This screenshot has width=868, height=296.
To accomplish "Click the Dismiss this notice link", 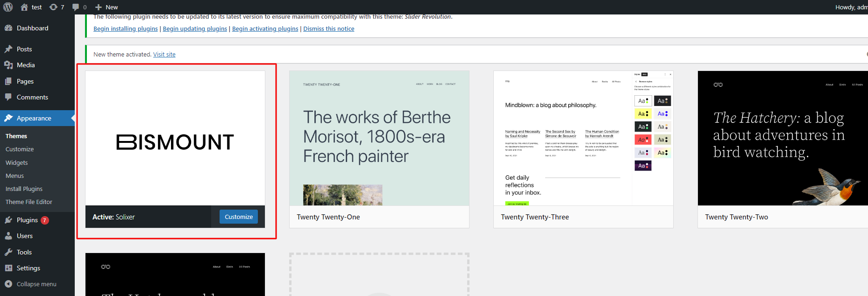I will 329,29.
